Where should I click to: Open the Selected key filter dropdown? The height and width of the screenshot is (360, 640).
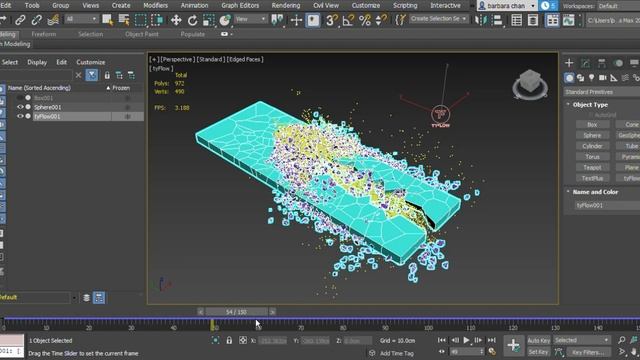point(582,340)
